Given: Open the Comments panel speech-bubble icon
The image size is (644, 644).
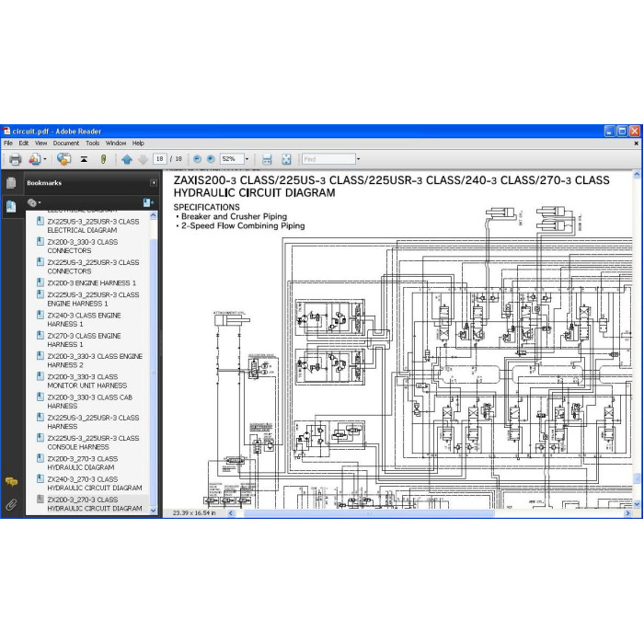Looking at the screenshot, I should coord(11,482).
